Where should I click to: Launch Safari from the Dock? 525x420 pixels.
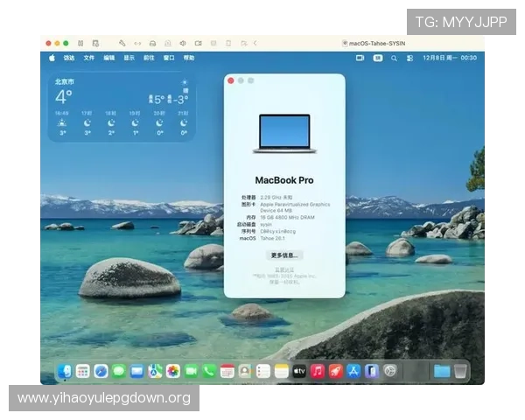[x=101, y=371]
